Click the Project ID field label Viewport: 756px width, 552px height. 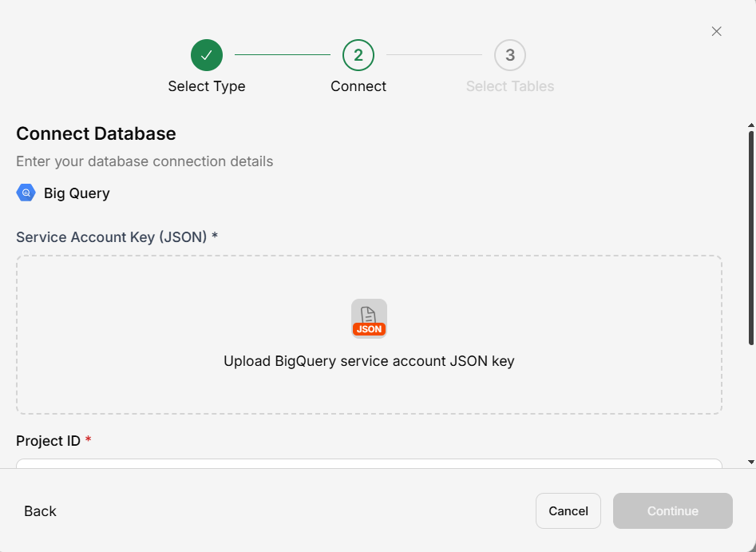point(49,441)
